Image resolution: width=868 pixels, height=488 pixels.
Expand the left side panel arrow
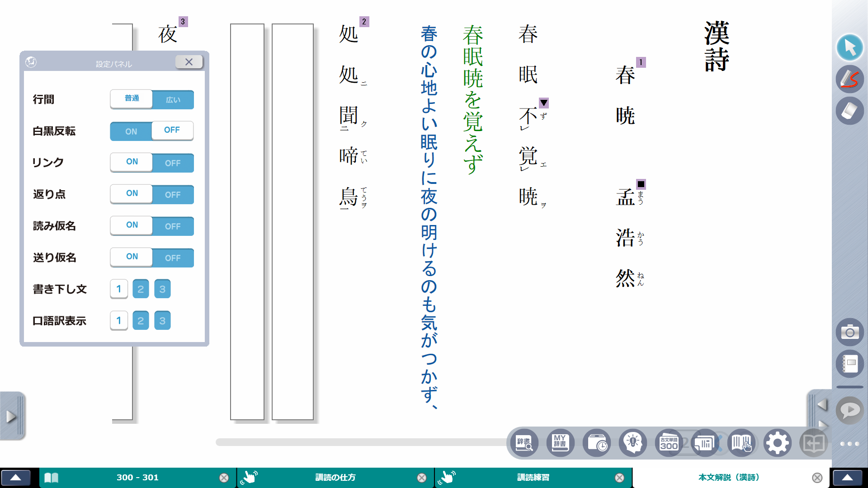(x=11, y=416)
